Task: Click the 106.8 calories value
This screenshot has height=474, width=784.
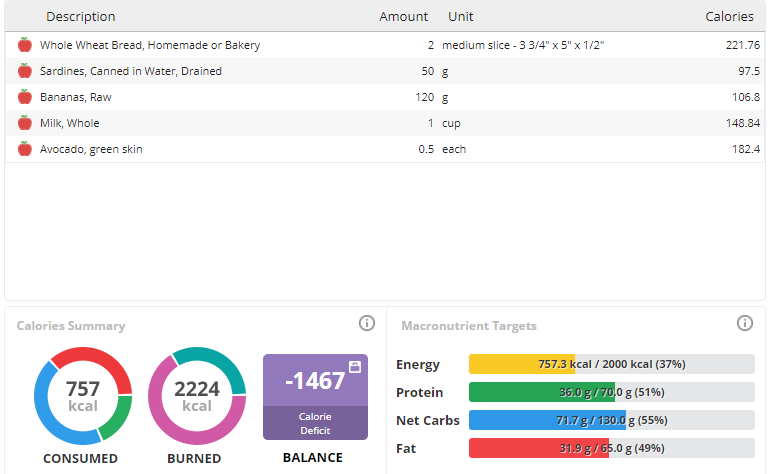Action: 746,97
